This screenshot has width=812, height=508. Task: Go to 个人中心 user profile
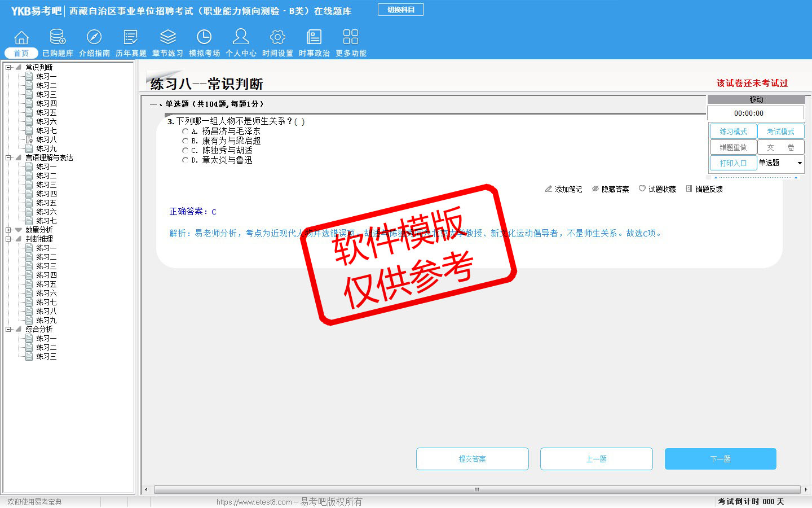point(241,38)
